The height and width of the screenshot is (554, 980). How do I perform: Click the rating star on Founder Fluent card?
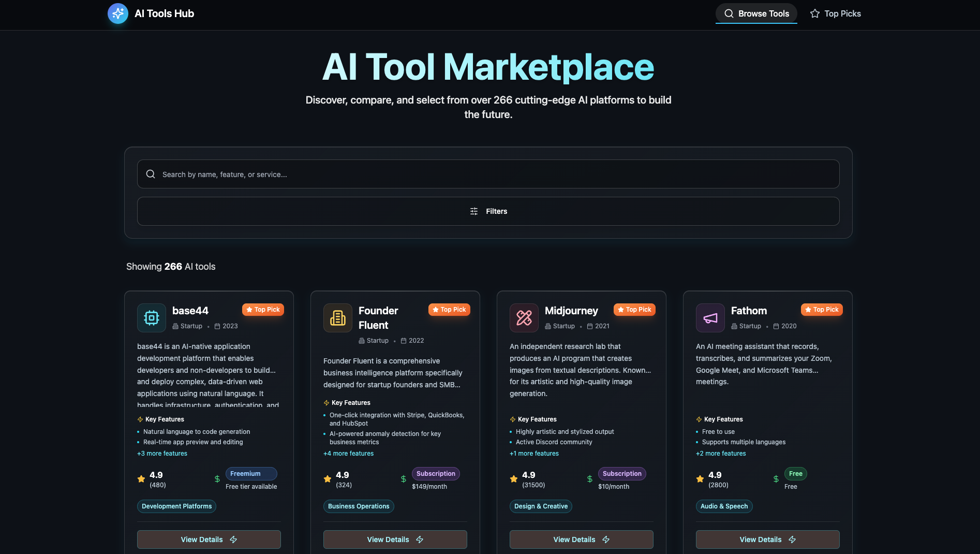point(328,479)
